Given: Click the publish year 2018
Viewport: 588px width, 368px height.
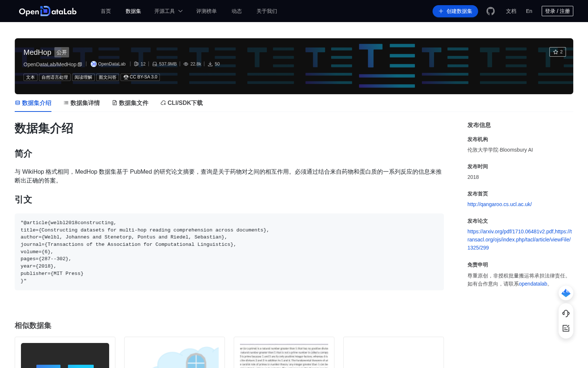Looking at the screenshot, I should [473, 177].
